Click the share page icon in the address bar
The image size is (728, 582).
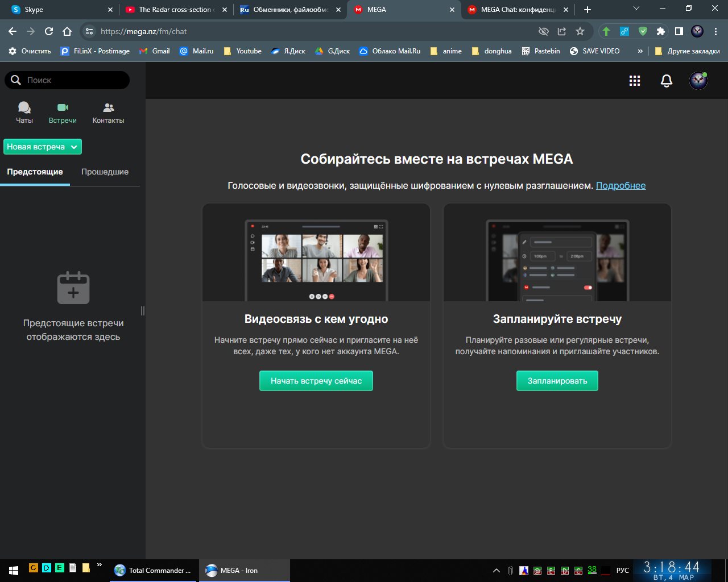(x=562, y=31)
